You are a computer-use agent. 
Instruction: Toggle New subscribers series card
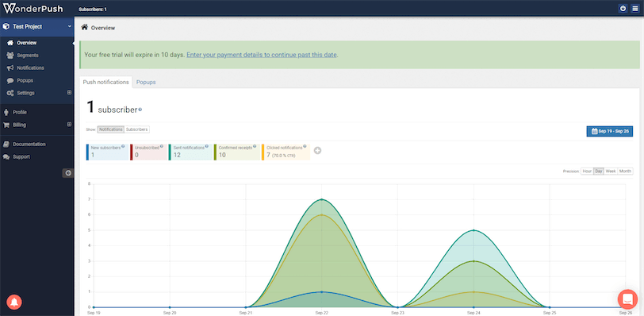[106, 152]
